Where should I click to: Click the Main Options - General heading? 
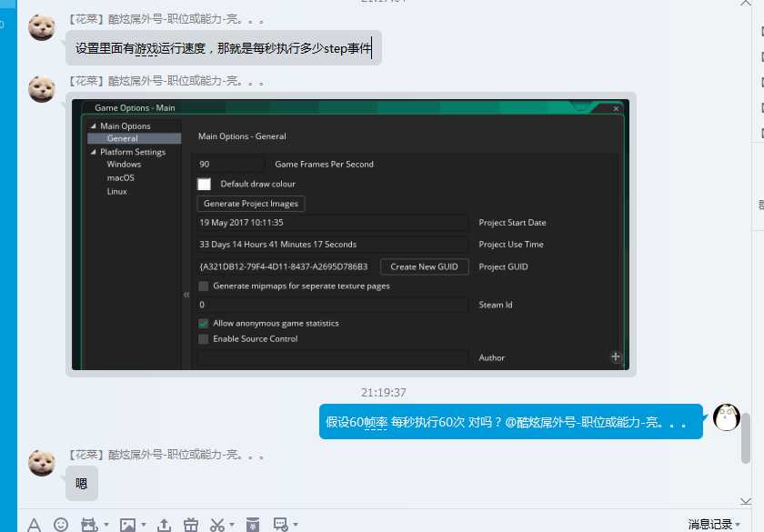[x=242, y=136]
